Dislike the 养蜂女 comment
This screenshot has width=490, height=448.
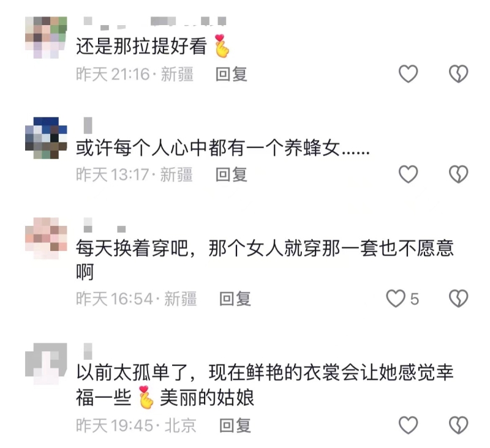pos(458,174)
